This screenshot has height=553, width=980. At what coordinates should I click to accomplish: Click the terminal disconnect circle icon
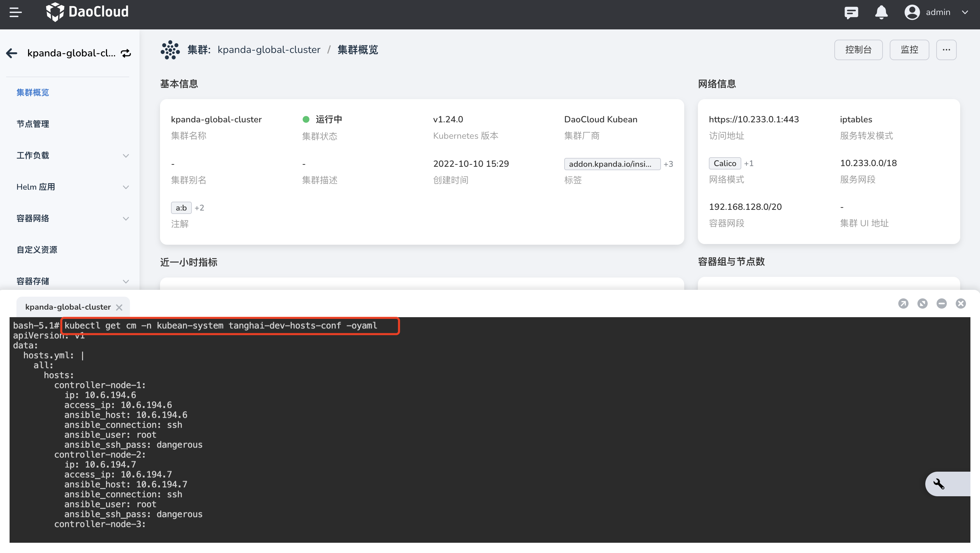click(922, 304)
